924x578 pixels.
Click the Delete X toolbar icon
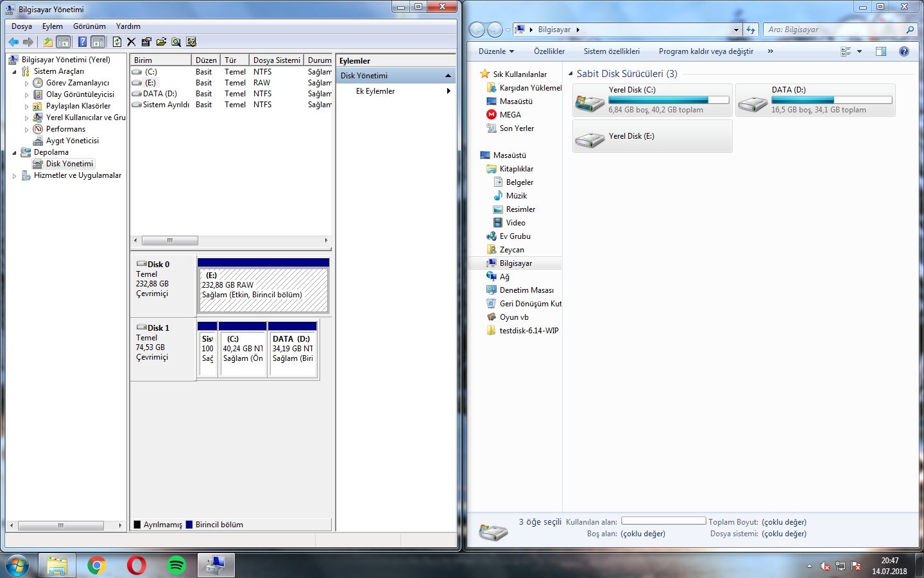pyautogui.click(x=131, y=42)
